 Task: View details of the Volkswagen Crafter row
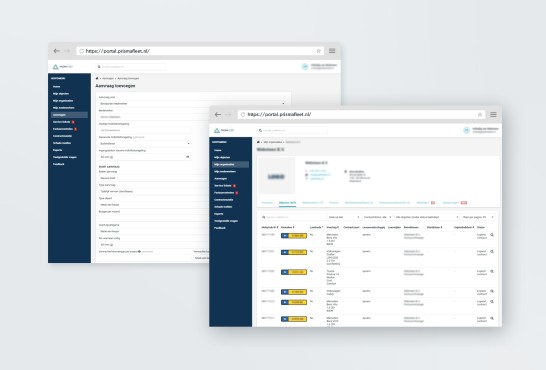click(x=492, y=251)
